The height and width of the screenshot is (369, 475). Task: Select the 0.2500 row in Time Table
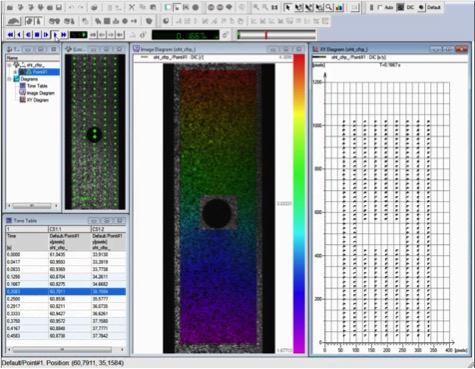point(66,299)
